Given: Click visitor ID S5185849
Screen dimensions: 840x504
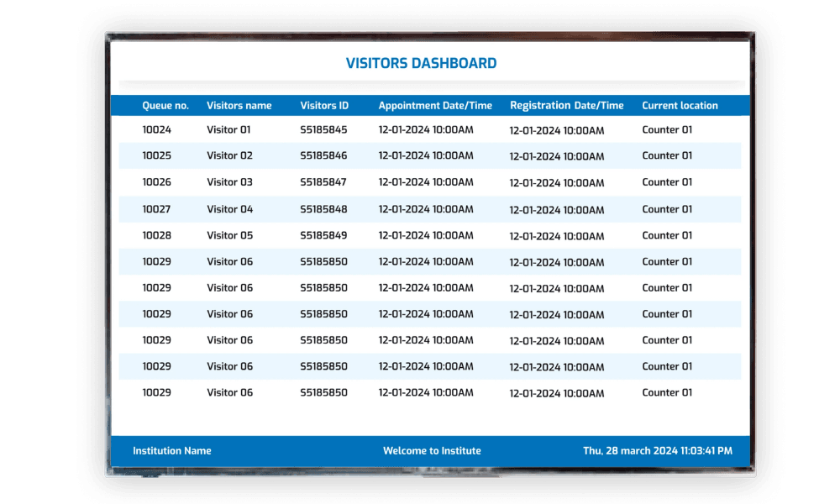Looking at the screenshot, I should tap(323, 235).
